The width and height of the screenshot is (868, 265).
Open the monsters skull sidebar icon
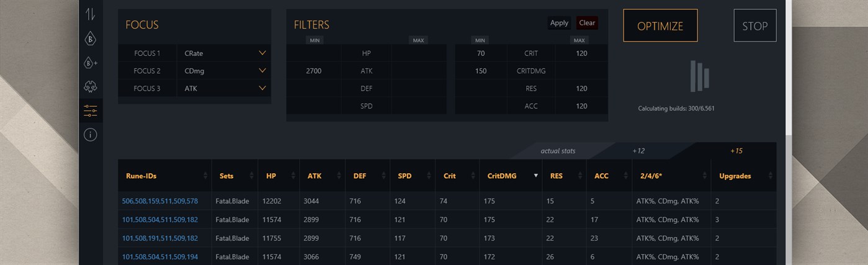click(91, 87)
